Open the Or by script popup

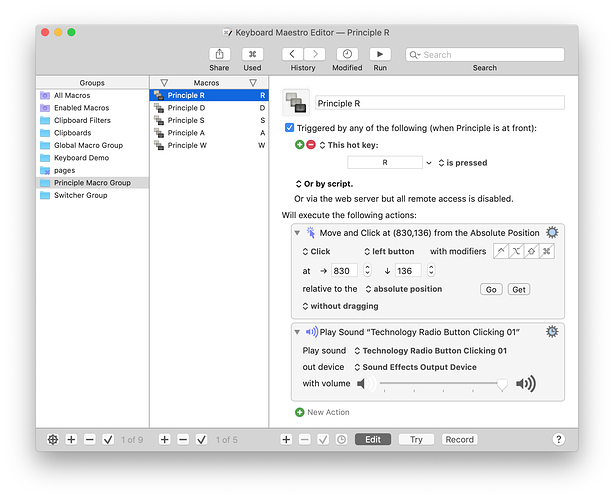point(324,184)
